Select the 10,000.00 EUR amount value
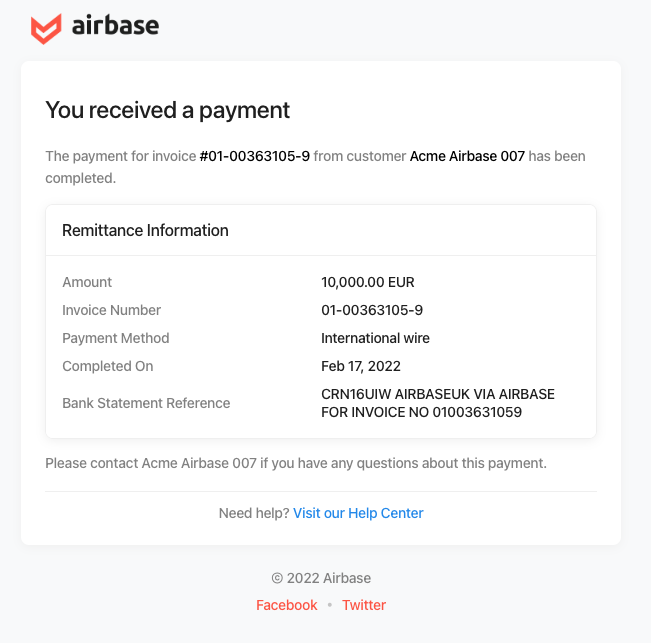The height and width of the screenshot is (643, 651). point(367,282)
